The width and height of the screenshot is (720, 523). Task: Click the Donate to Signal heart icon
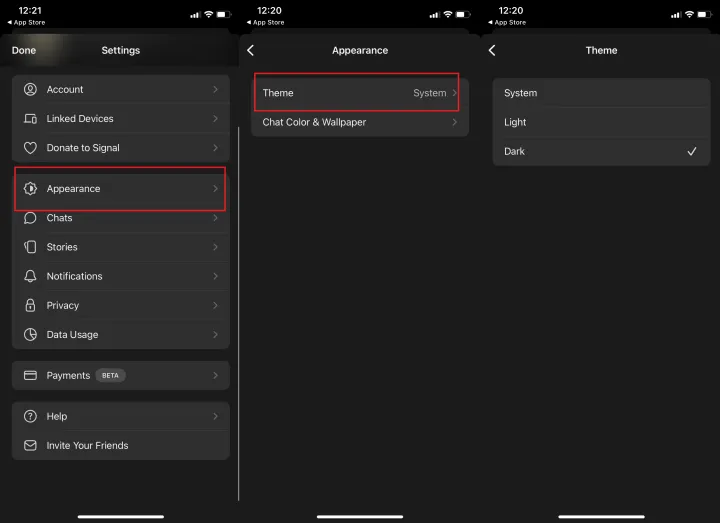[30, 148]
